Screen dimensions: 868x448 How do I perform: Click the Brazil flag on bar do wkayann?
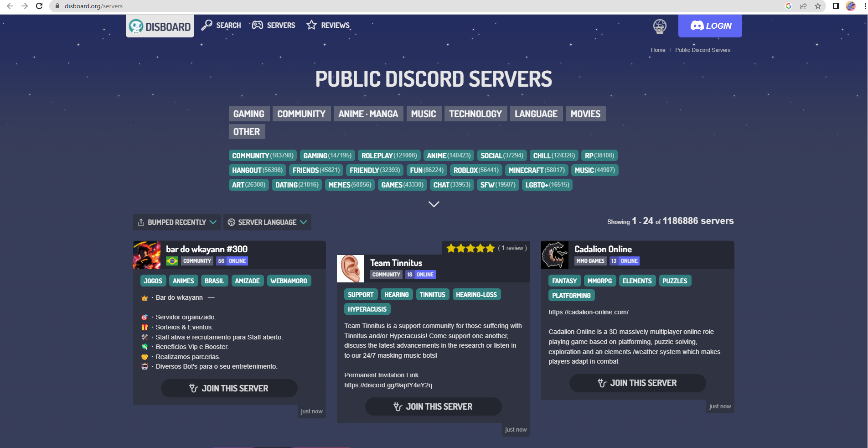[x=172, y=261]
